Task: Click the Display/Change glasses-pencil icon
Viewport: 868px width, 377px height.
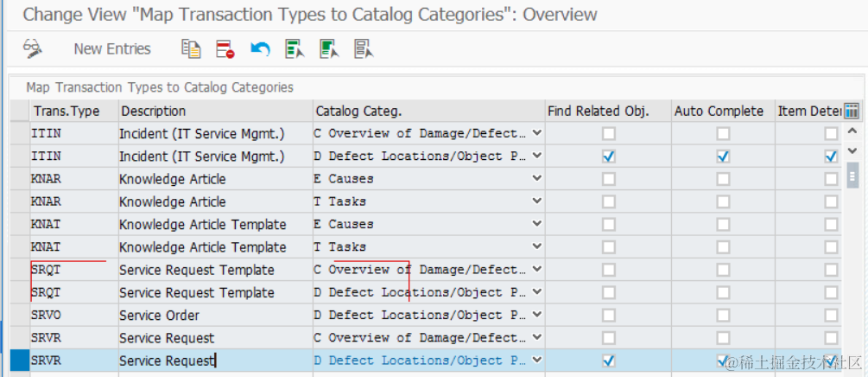Action: click(x=33, y=48)
